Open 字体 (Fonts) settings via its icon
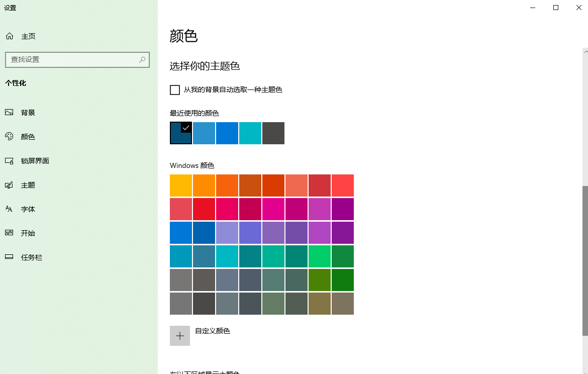This screenshot has height=374, width=588. click(x=10, y=209)
